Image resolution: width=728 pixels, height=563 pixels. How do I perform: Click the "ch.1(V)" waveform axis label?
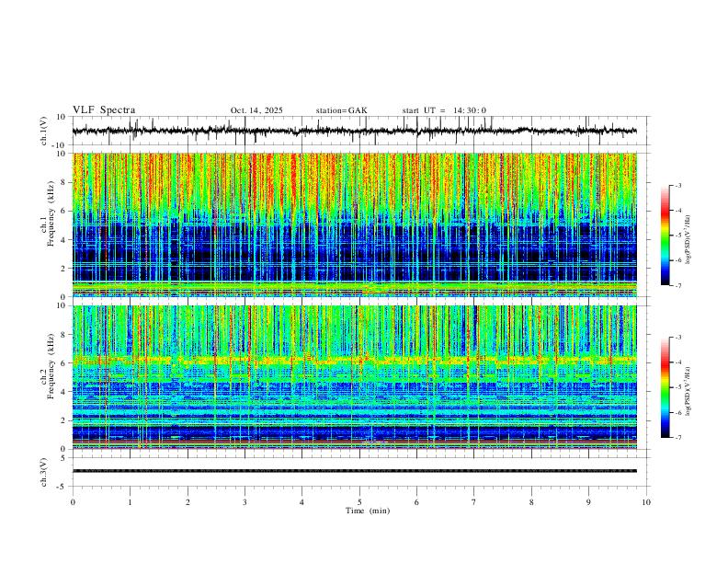[x=43, y=131]
